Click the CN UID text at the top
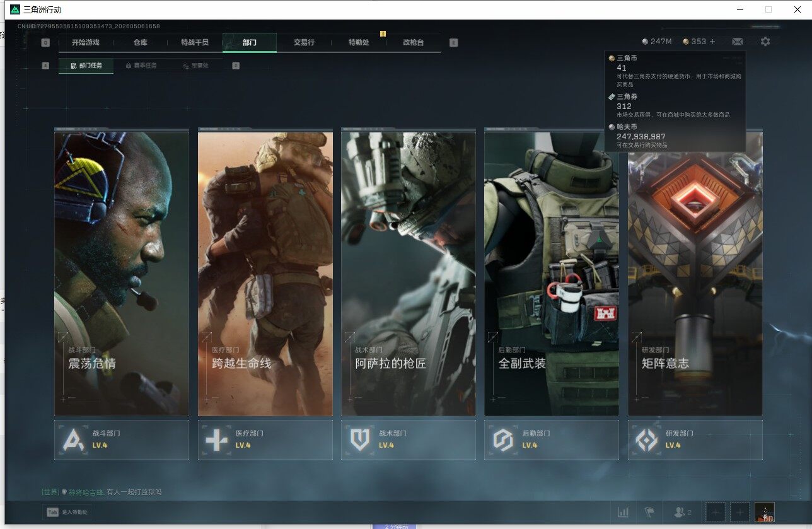 tap(89, 26)
